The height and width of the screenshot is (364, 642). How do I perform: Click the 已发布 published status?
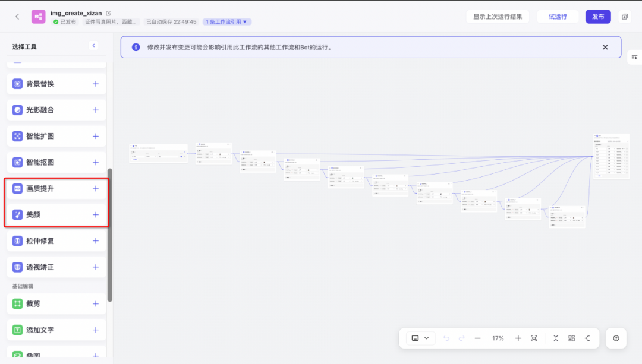click(65, 22)
